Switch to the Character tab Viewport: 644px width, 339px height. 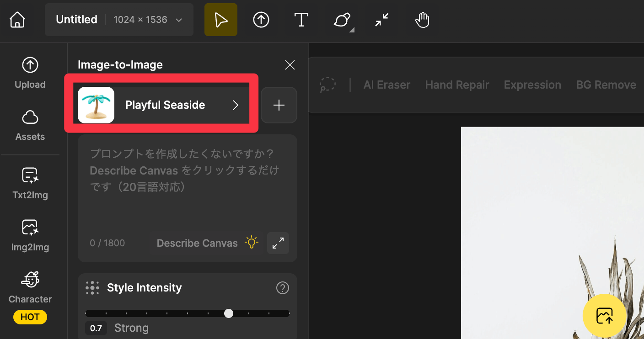click(30, 288)
